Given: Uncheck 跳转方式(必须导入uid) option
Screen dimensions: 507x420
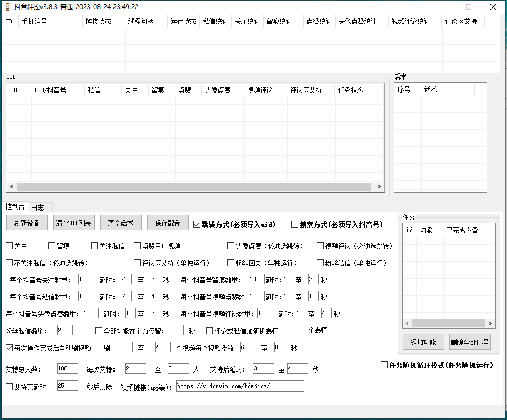Looking at the screenshot, I should (197, 225).
